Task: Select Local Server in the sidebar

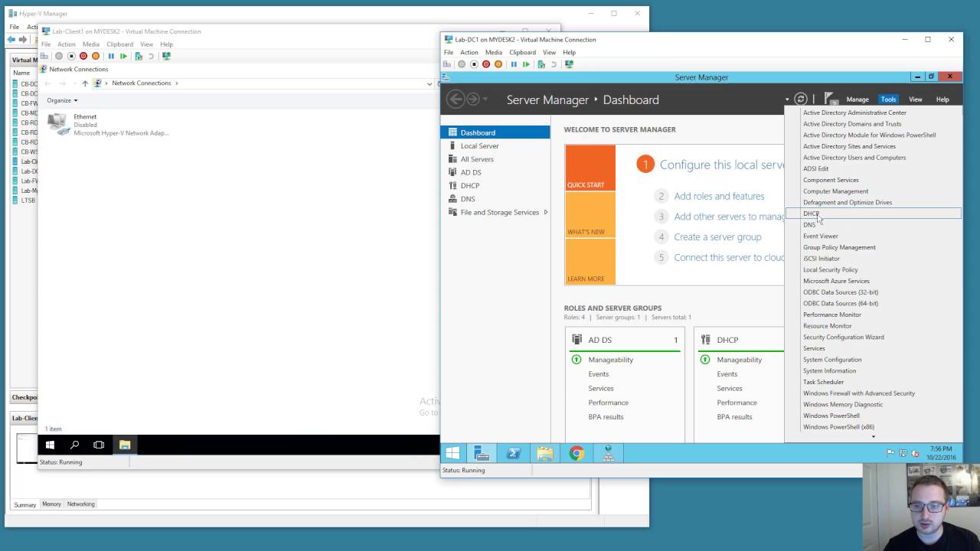Action: click(495, 145)
